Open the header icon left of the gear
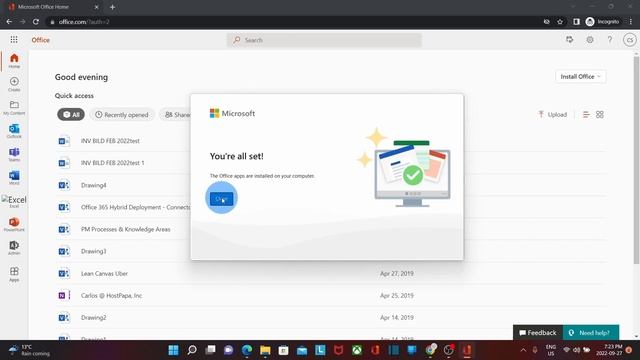The height and width of the screenshot is (360, 640). click(x=570, y=40)
